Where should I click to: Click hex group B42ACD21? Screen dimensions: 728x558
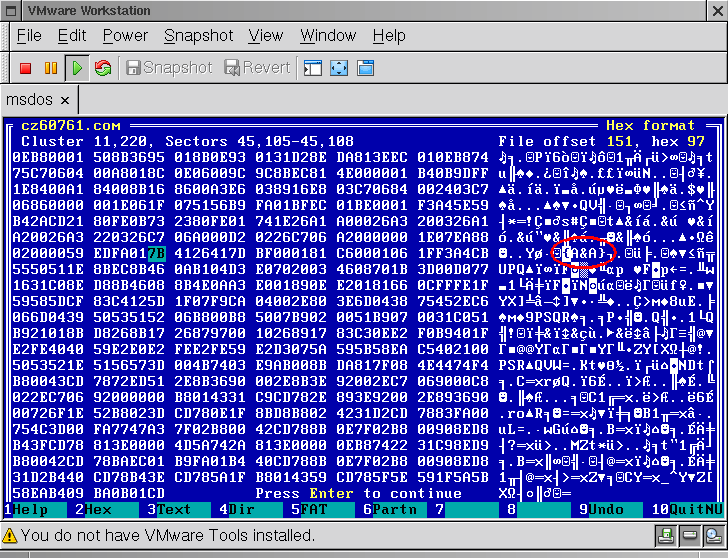coord(48,221)
